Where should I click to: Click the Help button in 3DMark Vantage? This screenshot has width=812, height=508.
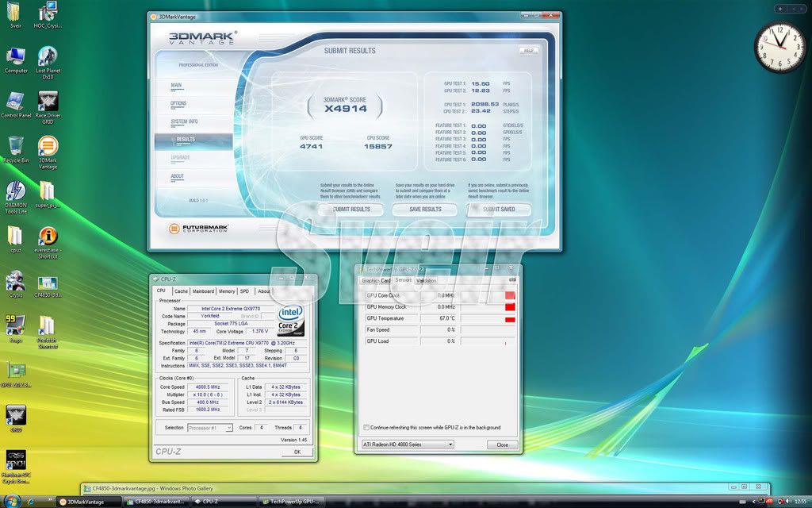coord(529,50)
